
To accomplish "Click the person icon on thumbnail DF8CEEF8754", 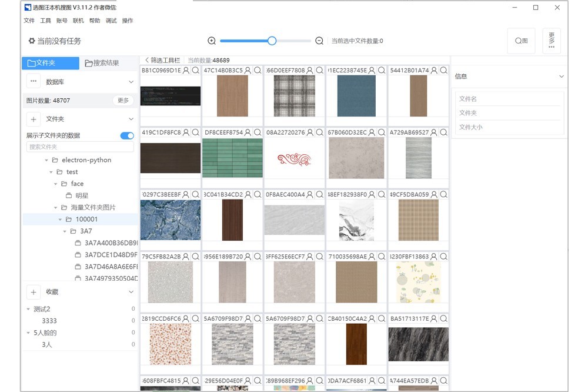I will coord(248,133).
